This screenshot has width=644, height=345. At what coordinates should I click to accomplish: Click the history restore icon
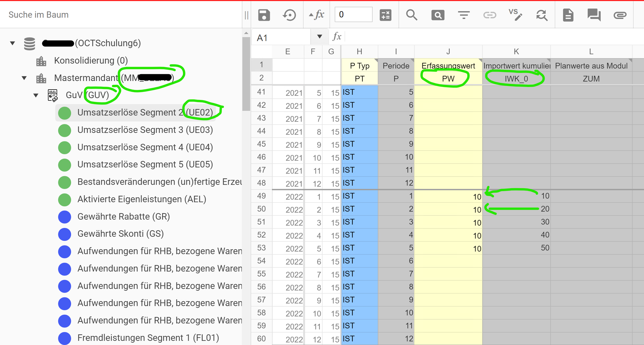tap(289, 15)
